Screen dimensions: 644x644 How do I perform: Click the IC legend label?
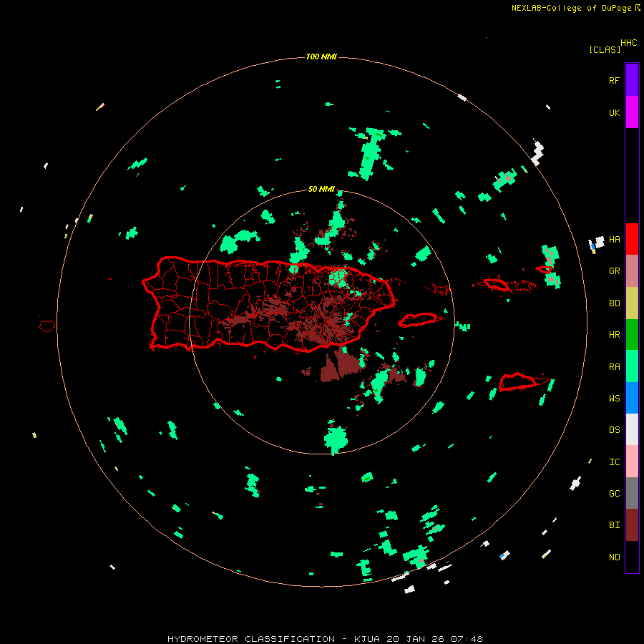pyautogui.click(x=615, y=462)
